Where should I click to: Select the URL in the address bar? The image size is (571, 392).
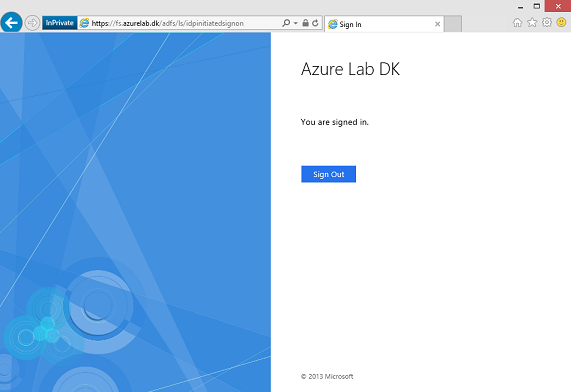click(168, 23)
